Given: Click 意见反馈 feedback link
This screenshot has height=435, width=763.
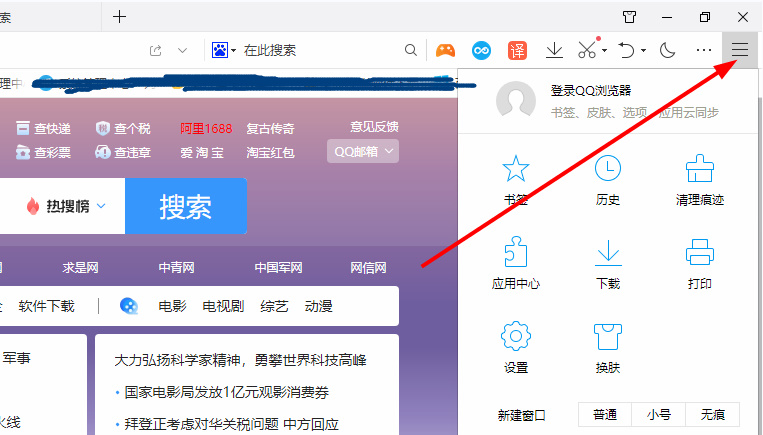Looking at the screenshot, I should 375,127.
